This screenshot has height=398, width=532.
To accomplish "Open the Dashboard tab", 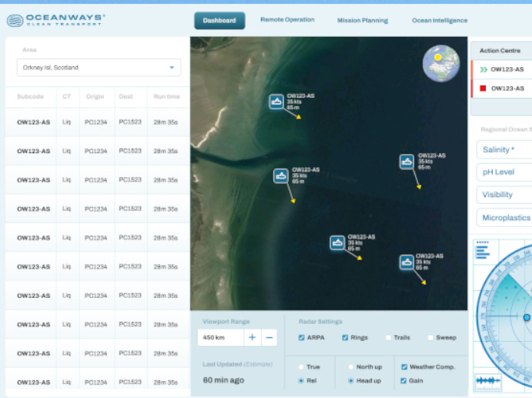I will tap(219, 20).
